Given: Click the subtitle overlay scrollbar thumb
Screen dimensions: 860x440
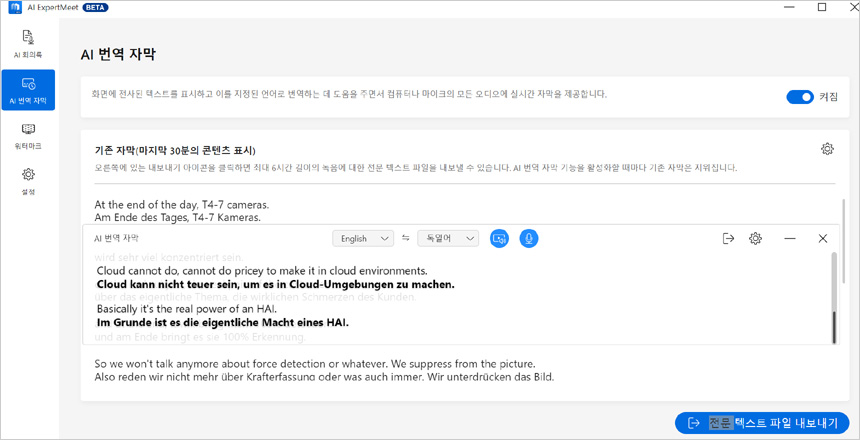Looking at the screenshot, I should point(835,325).
